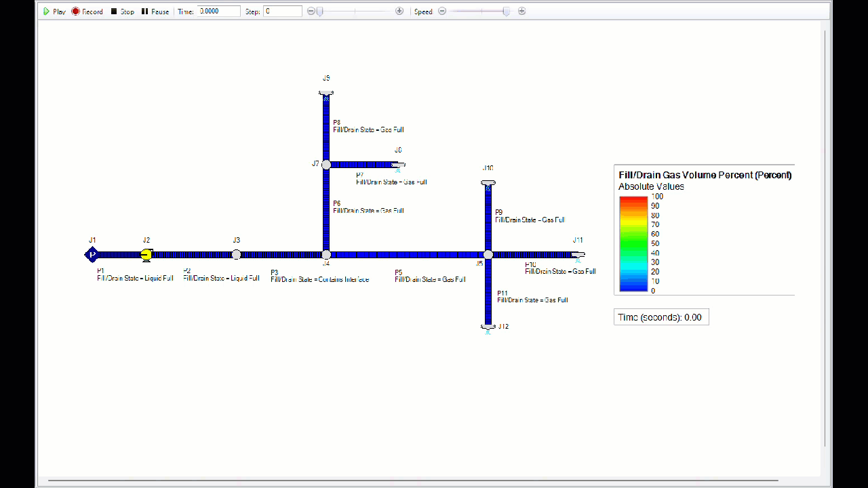Click the branch junction node J4
The height and width of the screenshot is (488, 868).
(326, 254)
